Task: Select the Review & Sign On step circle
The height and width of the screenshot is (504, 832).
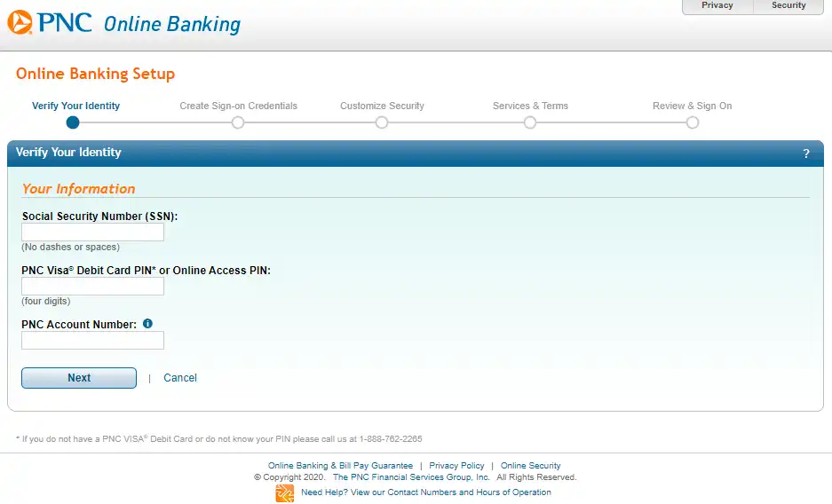Action: tap(692, 123)
